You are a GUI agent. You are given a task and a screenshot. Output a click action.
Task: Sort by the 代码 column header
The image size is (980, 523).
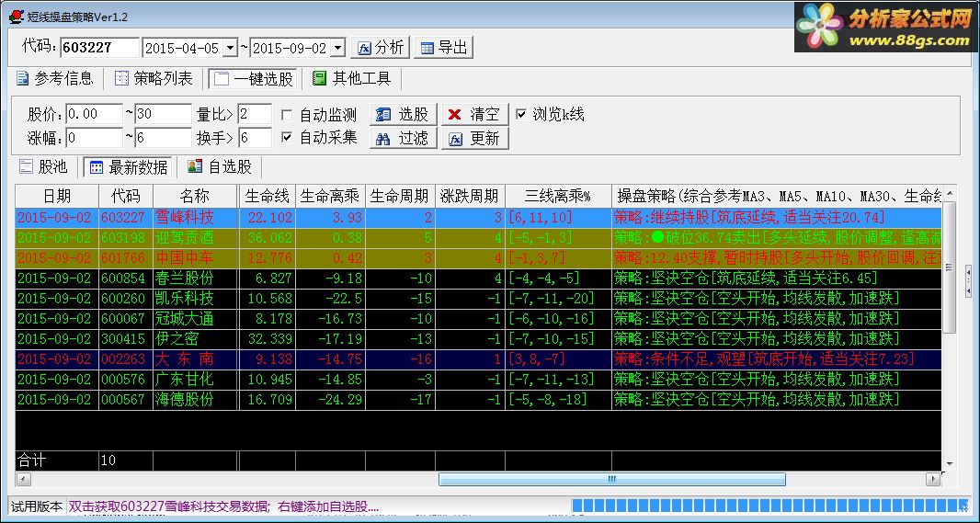126,196
